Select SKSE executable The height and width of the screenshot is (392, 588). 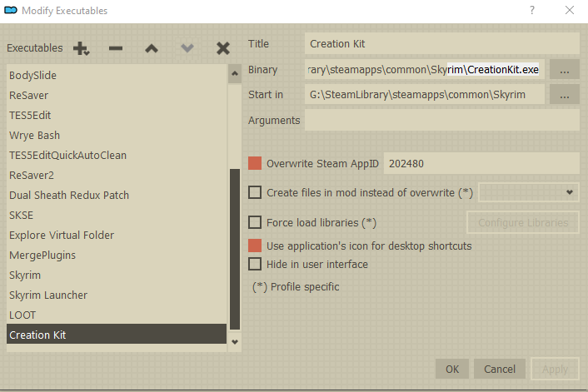(x=117, y=215)
